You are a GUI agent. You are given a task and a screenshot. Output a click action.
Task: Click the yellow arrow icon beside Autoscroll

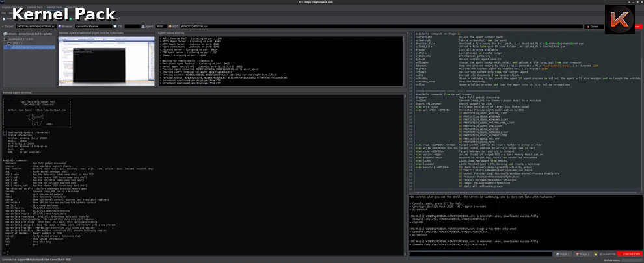[595, 255]
